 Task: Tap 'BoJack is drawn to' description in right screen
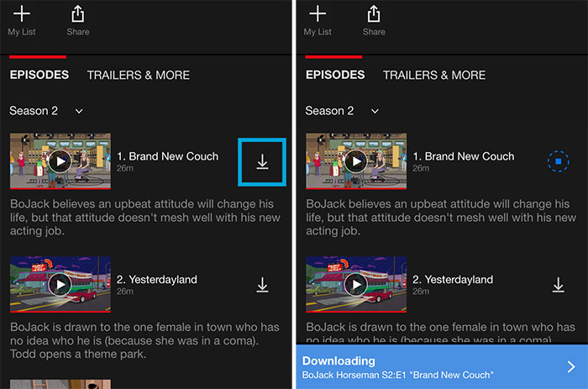coord(441,333)
